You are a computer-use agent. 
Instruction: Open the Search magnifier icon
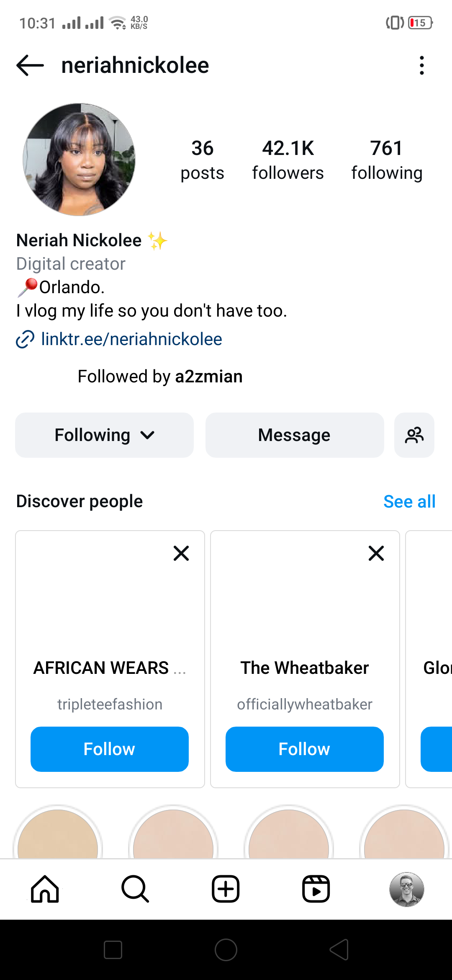pos(135,889)
